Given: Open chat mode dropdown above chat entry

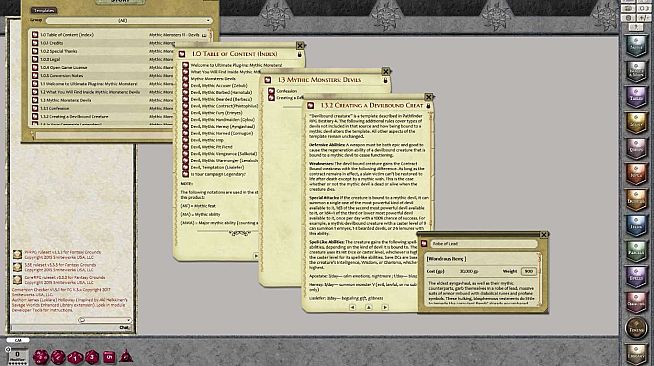Looking at the screenshot, I should (x=105, y=320).
